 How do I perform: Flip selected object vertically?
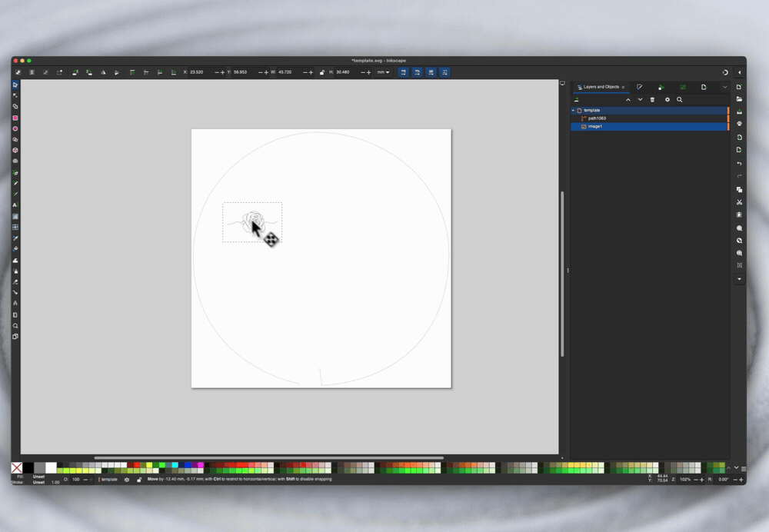point(117,72)
